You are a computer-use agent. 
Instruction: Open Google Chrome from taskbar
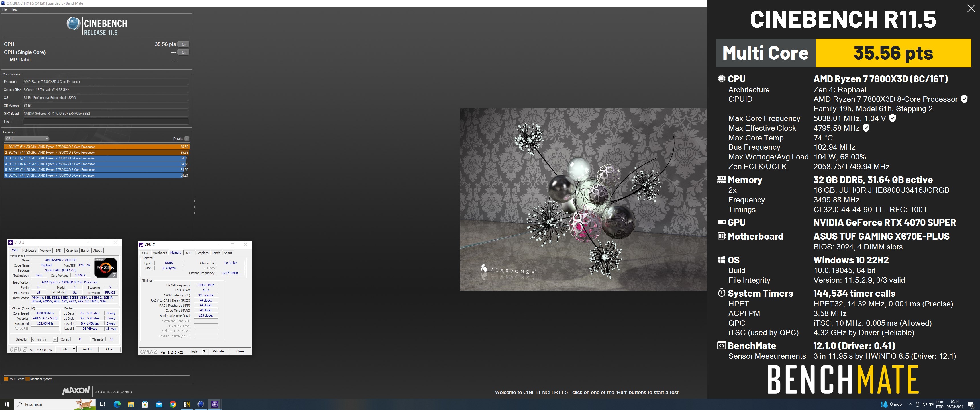point(173,404)
